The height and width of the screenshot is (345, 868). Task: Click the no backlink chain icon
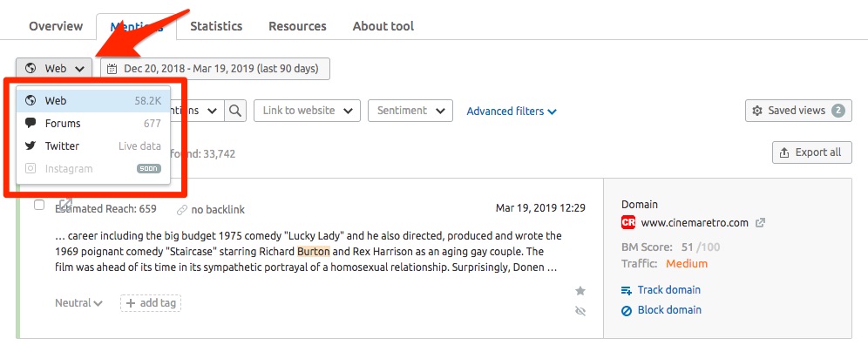pyautogui.click(x=182, y=210)
